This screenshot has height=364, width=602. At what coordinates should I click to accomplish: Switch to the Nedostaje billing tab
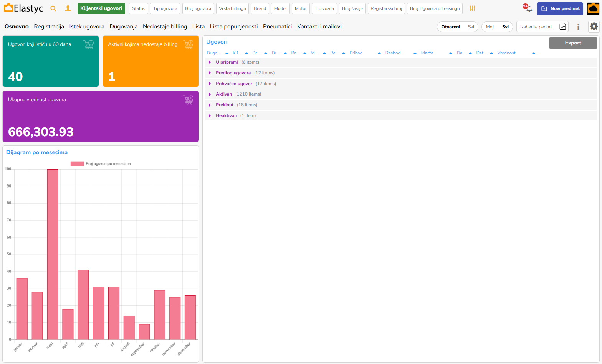pyautogui.click(x=165, y=26)
